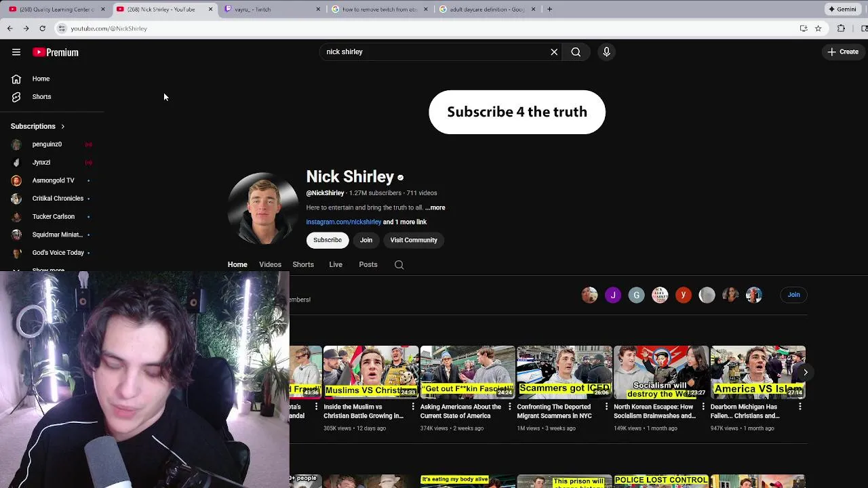Open options menu for 'North Korean Escapee' video
Image resolution: width=868 pixels, height=488 pixels.
[703, 407]
